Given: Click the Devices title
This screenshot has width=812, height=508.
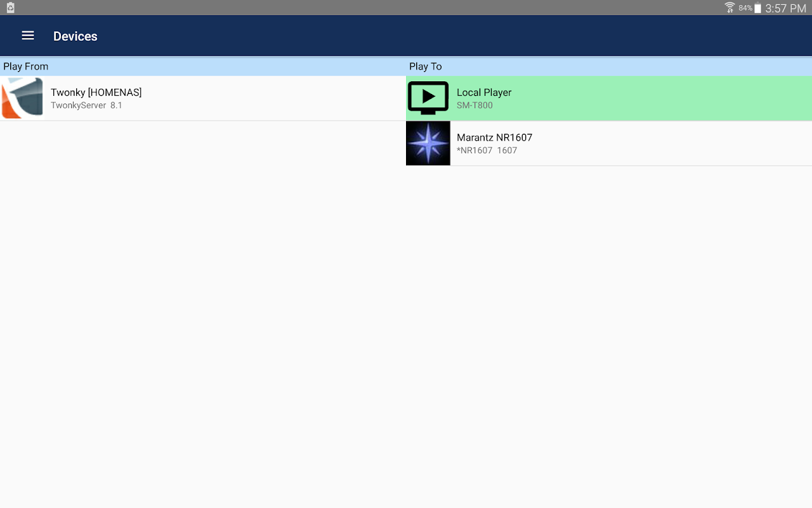Looking at the screenshot, I should pyautogui.click(x=75, y=36).
